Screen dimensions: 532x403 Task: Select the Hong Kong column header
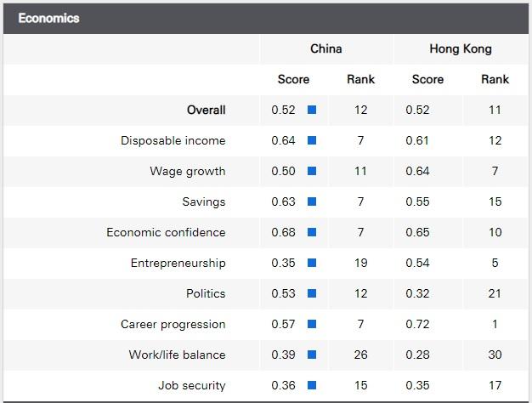461,48
